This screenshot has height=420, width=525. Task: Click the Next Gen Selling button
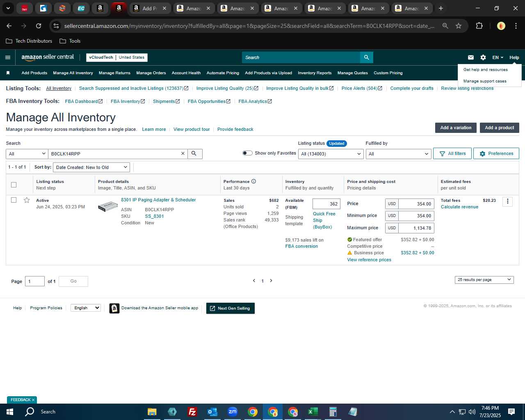pos(231,308)
